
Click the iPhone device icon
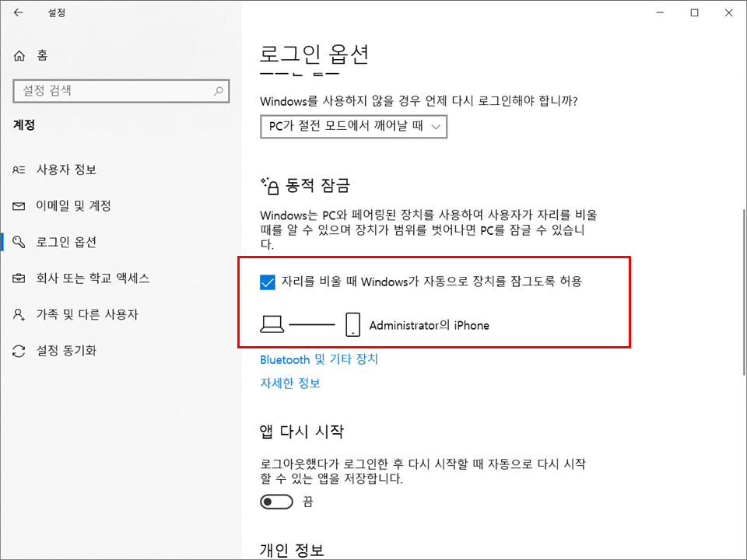tap(352, 325)
